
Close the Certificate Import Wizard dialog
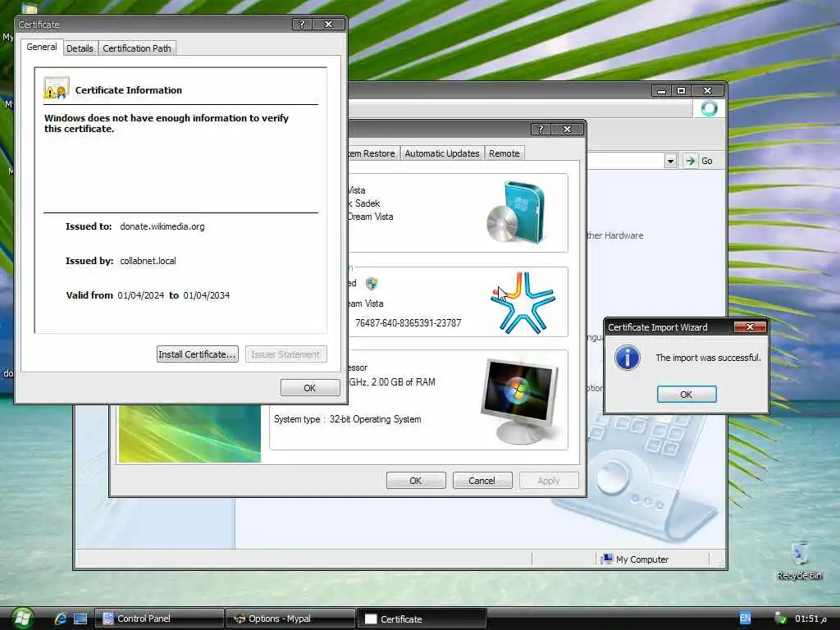pyautogui.click(x=750, y=326)
